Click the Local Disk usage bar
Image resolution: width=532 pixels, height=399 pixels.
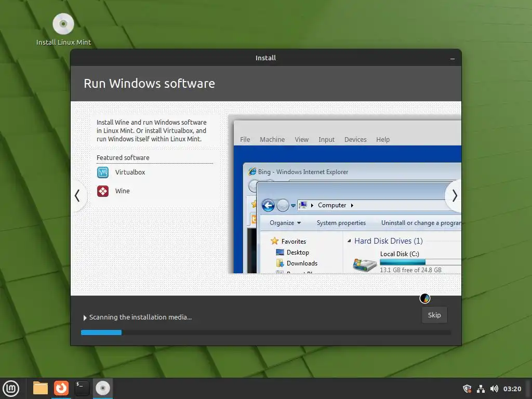[x=420, y=262]
